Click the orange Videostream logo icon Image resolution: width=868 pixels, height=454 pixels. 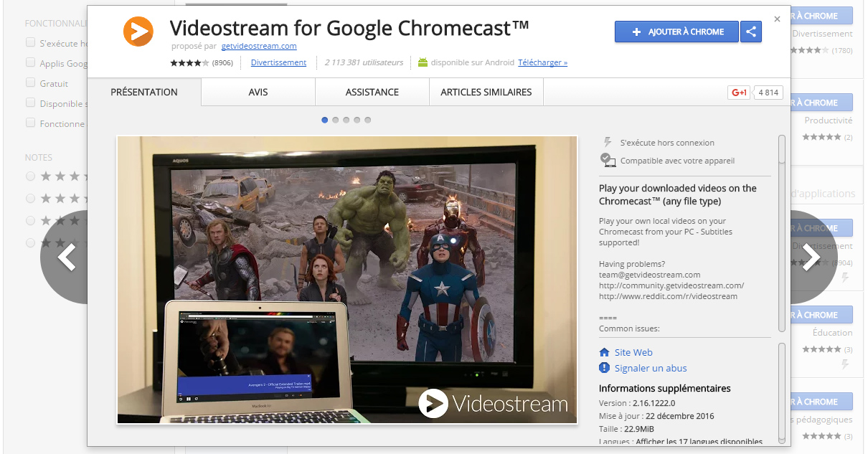click(x=138, y=31)
